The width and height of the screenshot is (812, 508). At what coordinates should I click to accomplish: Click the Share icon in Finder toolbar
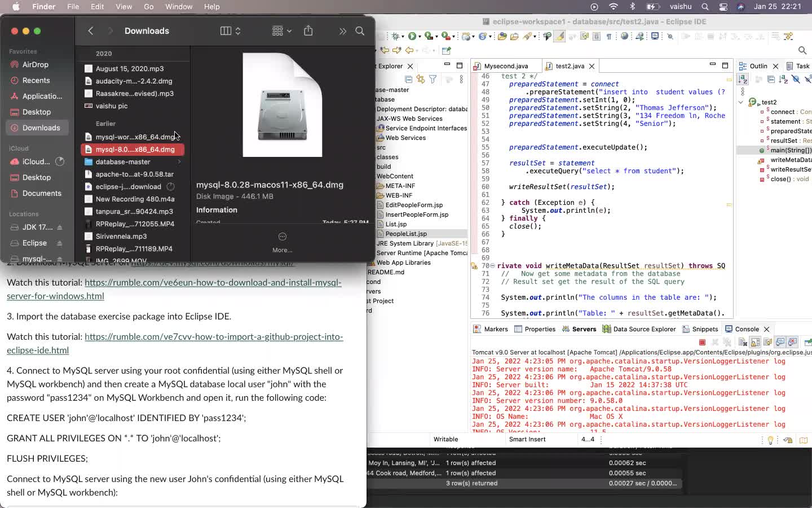click(x=308, y=31)
